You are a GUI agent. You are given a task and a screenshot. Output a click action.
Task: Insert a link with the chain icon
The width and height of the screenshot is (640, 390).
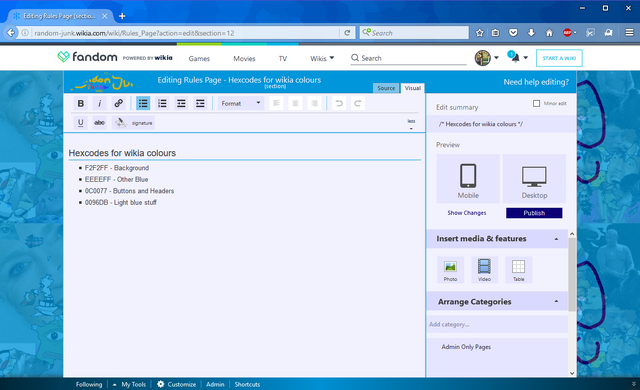pyautogui.click(x=118, y=103)
